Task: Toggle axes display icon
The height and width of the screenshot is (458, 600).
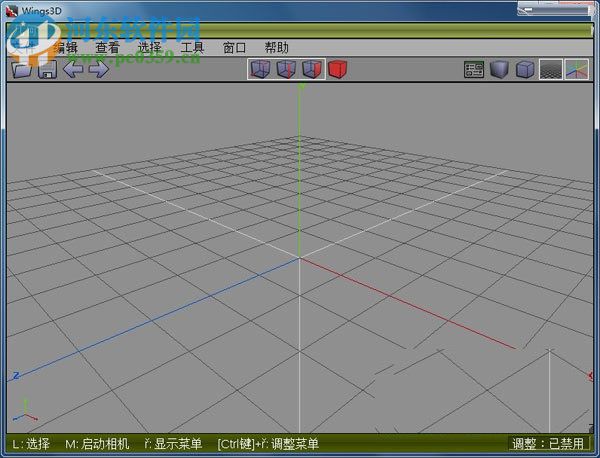Action: [577, 70]
